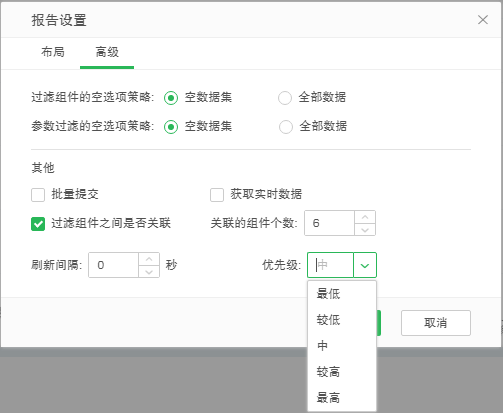503x413 pixels.
Task: Select 较低 priority option
Action: coord(342,320)
